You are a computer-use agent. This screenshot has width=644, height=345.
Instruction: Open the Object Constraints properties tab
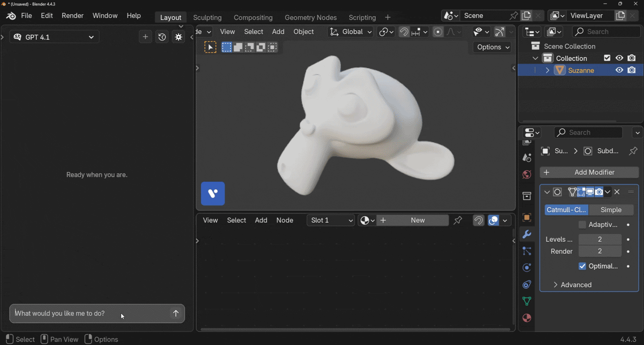527,284
